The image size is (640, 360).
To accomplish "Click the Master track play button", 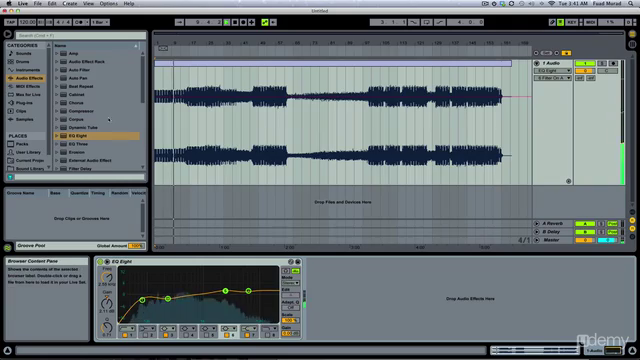I will tap(537, 240).
